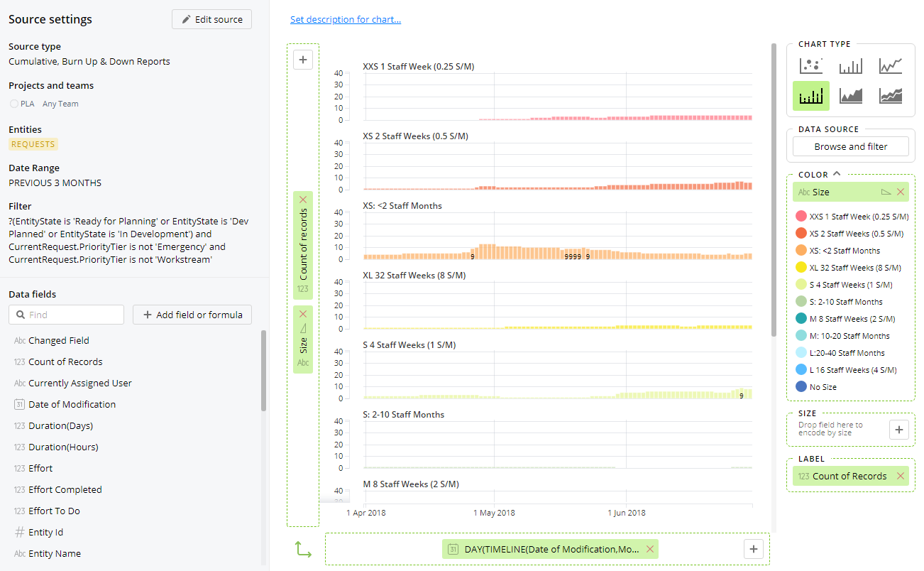The height and width of the screenshot is (571, 924).
Task: Click the swap axes arrow icon
Action: [x=303, y=549]
